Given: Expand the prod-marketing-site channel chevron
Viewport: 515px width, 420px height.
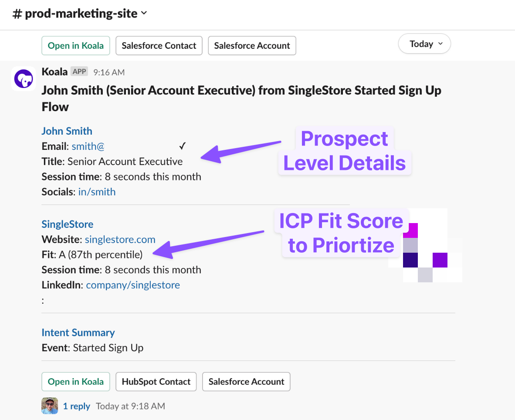Looking at the screenshot, I should coord(144,14).
